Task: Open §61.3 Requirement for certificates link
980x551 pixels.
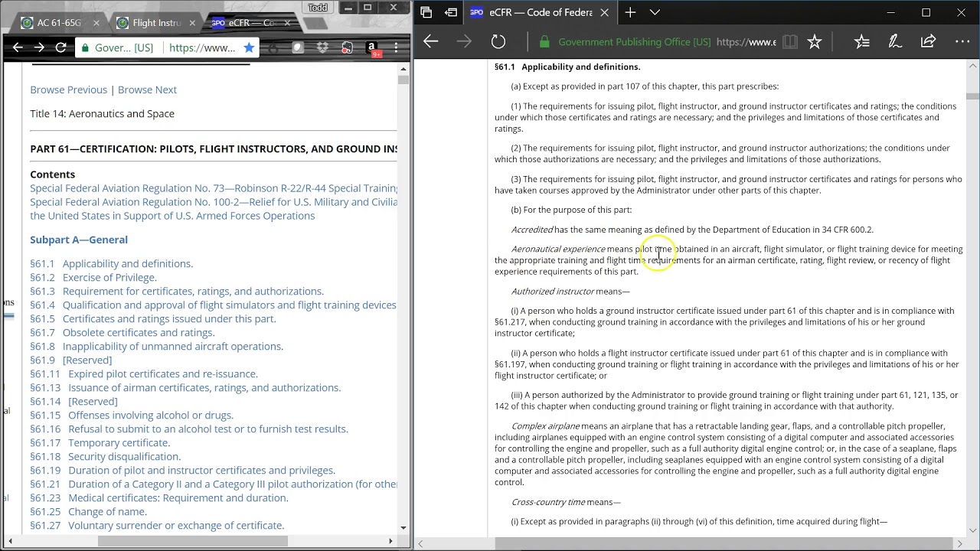Action: click(x=177, y=291)
